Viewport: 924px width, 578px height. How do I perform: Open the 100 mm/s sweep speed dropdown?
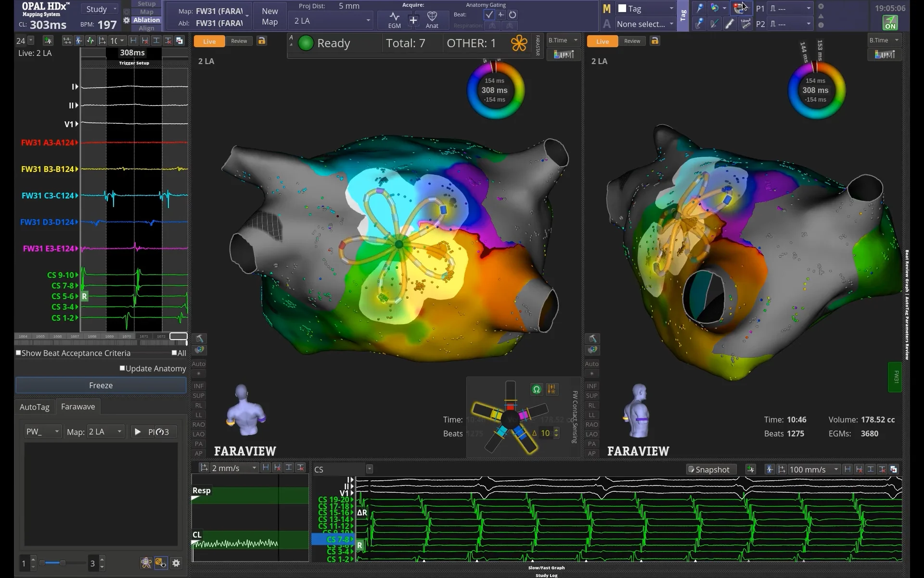[814, 469]
